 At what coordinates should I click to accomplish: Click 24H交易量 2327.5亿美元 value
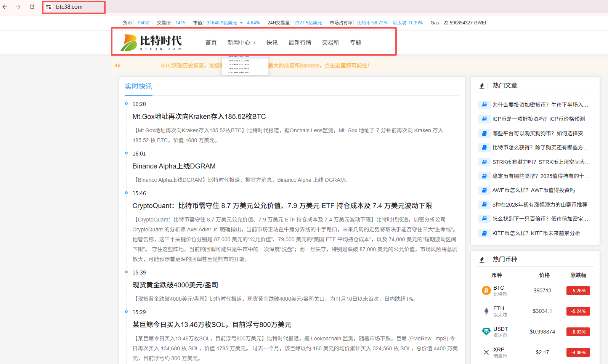point(308,23)
